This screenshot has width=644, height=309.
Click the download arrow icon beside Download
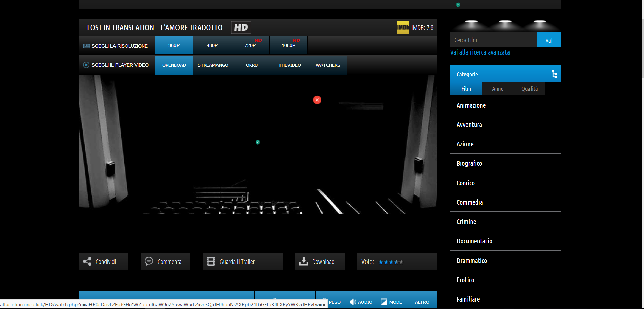coord(304,261)
